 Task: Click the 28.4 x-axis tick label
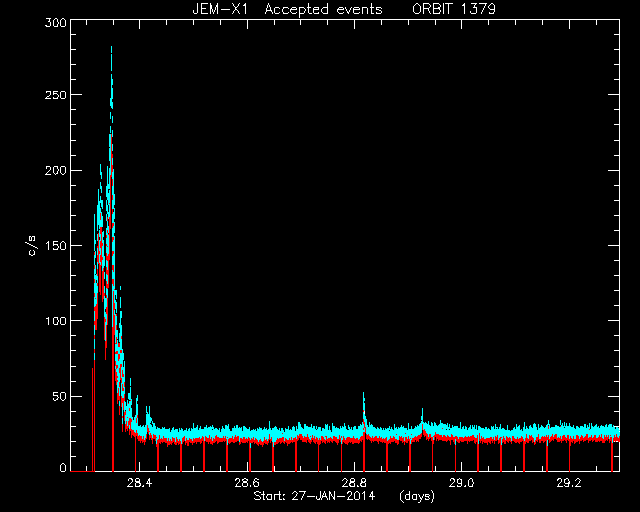[139, 483]
